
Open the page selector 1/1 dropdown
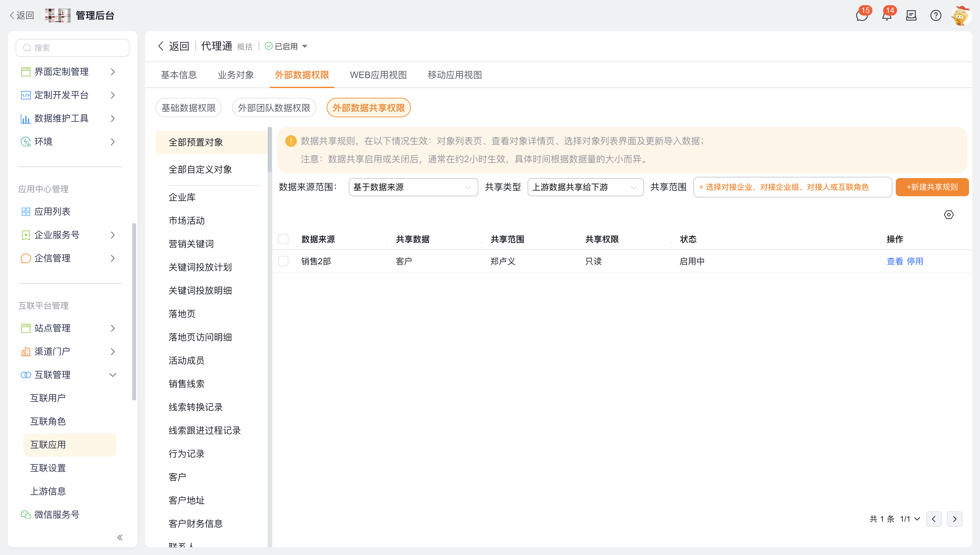point(910,519)
